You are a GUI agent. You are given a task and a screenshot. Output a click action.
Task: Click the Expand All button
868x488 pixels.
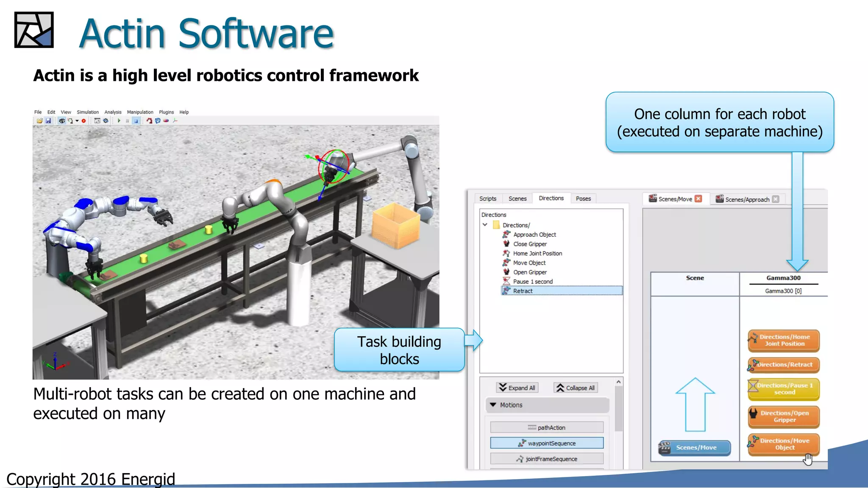[517, 388]
